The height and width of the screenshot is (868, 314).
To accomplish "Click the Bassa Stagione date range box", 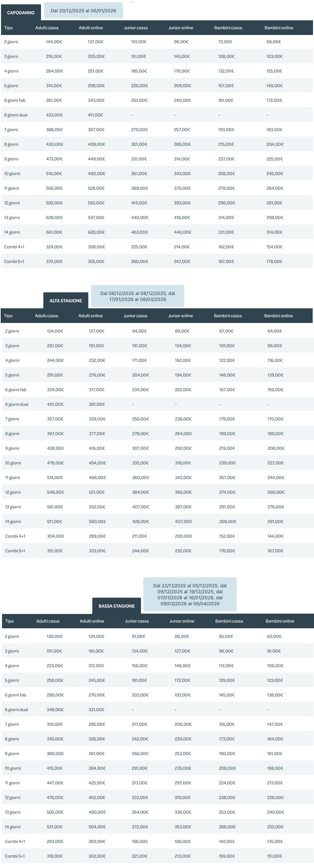I will tap(190, 594).
